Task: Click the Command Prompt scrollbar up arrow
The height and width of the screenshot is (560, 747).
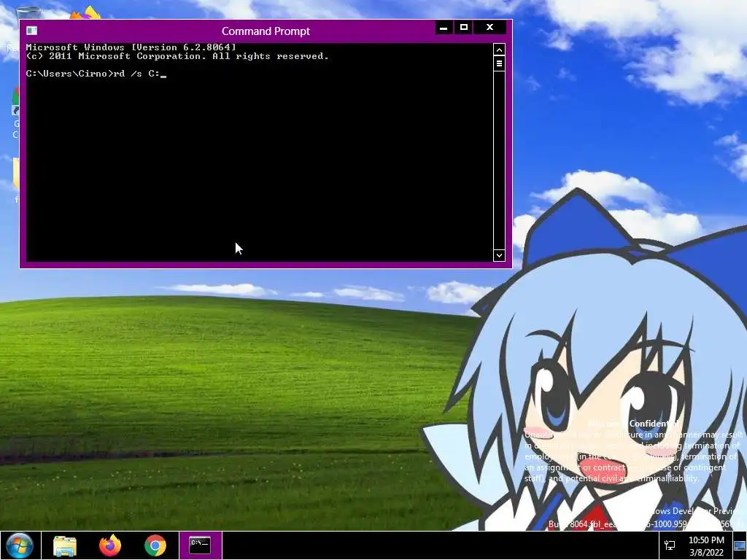Action: click(499, 50)
